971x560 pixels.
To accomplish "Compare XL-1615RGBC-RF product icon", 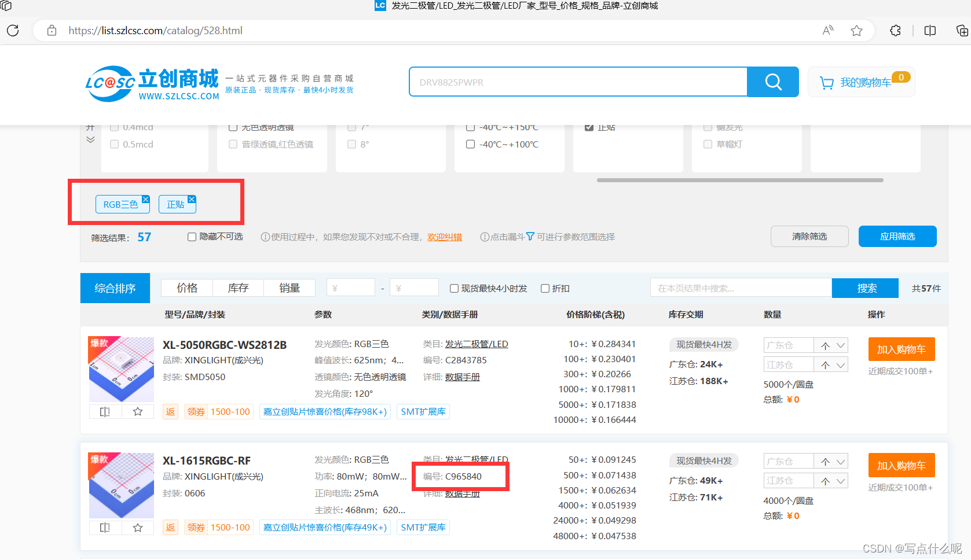I will [x=105, y=528].
